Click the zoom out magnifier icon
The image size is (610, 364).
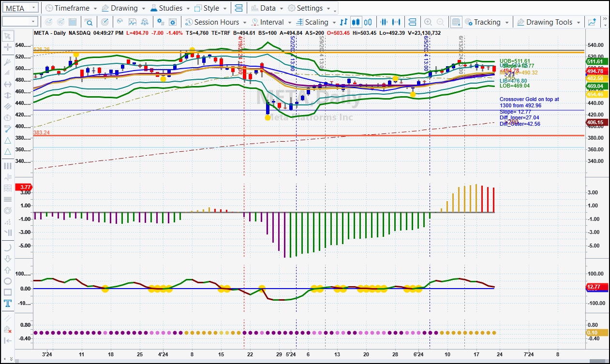[x=440, y=22]
